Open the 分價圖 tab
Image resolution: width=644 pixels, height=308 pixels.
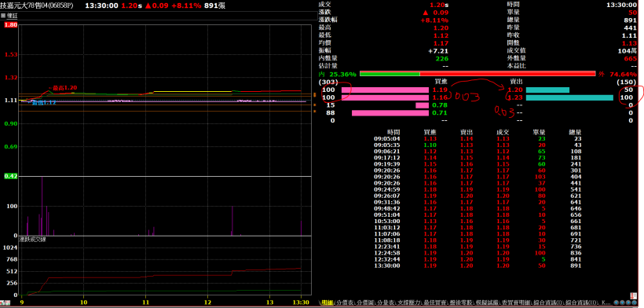tap(366, 302)
